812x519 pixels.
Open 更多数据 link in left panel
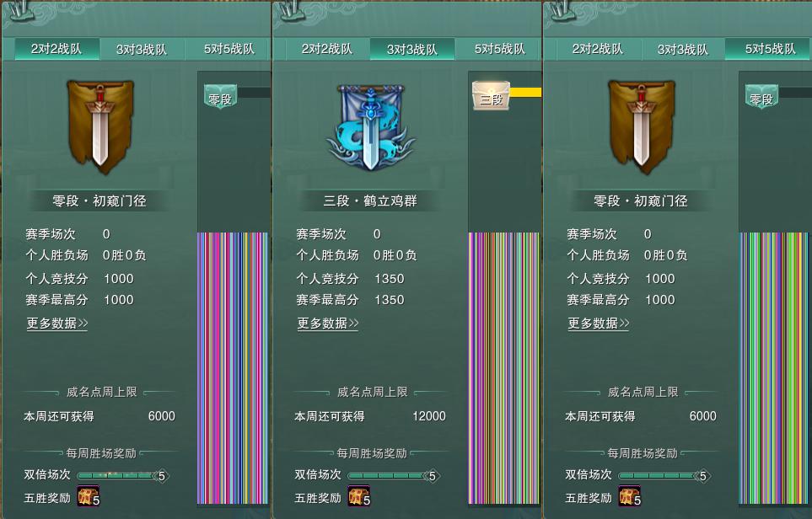tap(57, 324)
